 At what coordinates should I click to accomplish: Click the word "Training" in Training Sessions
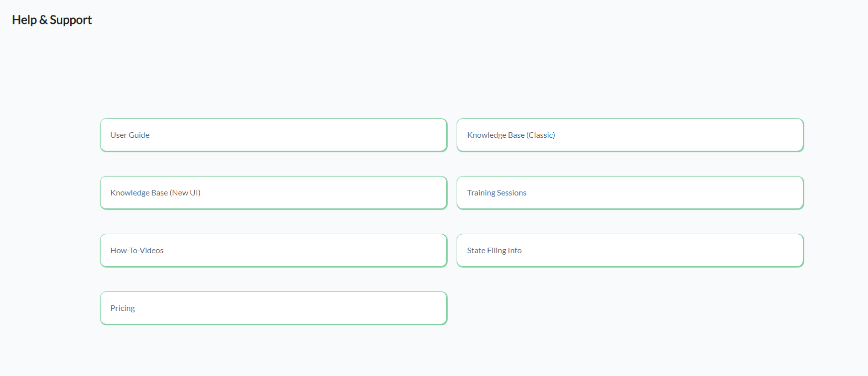481,193
